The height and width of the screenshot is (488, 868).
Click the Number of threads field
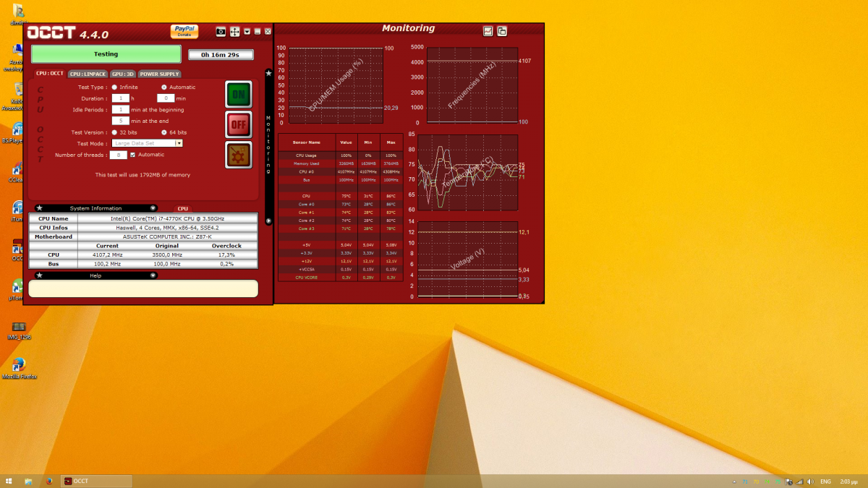(x=119, y=155)
